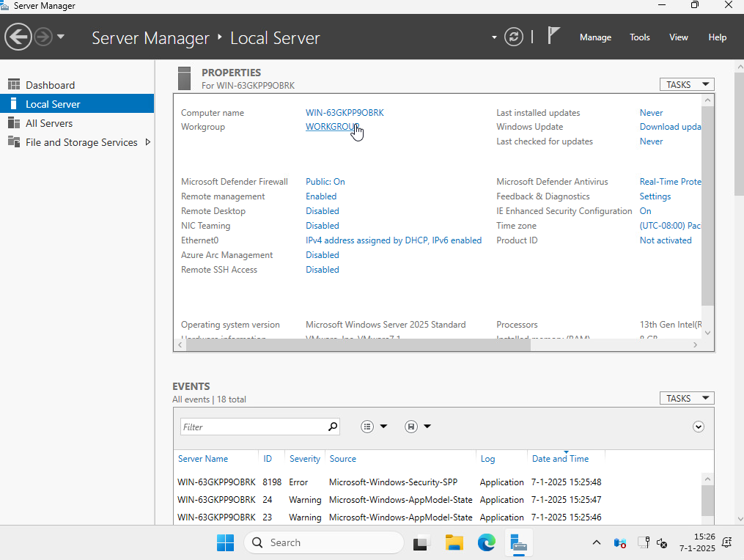744x560 pixels.
Task: Open the Feedback & Diagnostics Settings link
Action: tap(655, 196)
